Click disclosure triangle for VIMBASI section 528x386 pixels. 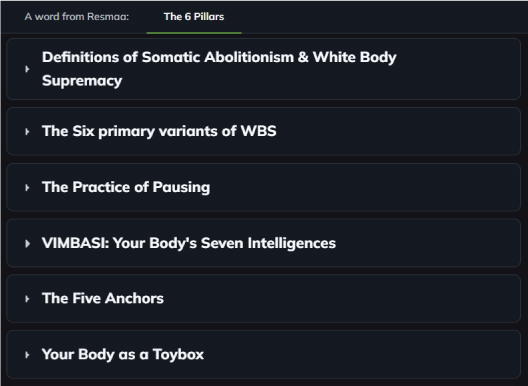coord(27,243)
